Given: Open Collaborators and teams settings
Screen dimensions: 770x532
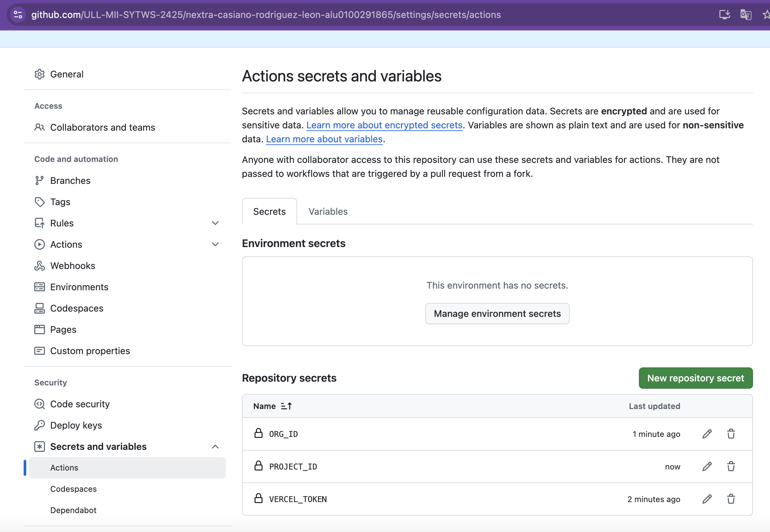Looking at the screenshot, I should coord(127,127).
